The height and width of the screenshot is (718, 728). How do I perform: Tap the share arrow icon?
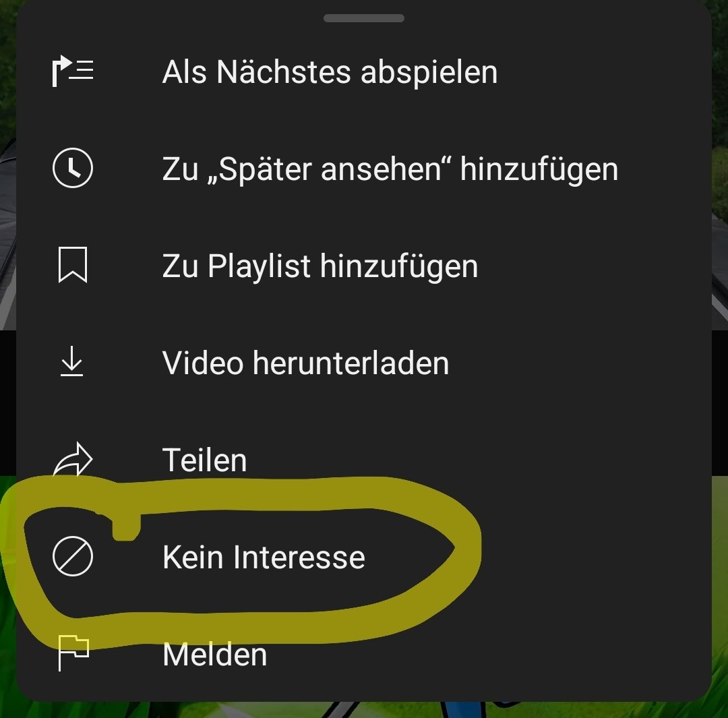(73, 459)
